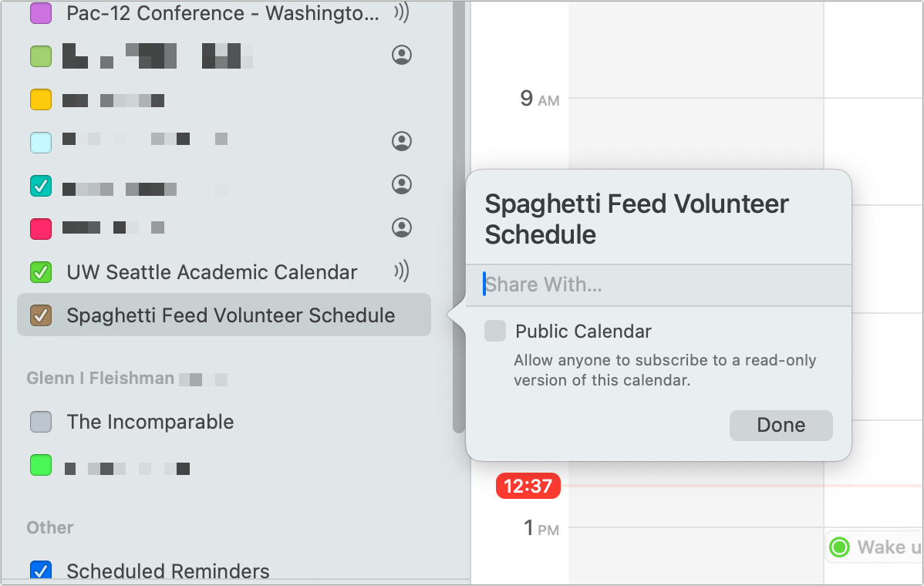This screenshot has height=586, width=924.
Task: Uncheck the Spaghetti Feed Volunteer Schedule checkbox
Action: (40, 315)
